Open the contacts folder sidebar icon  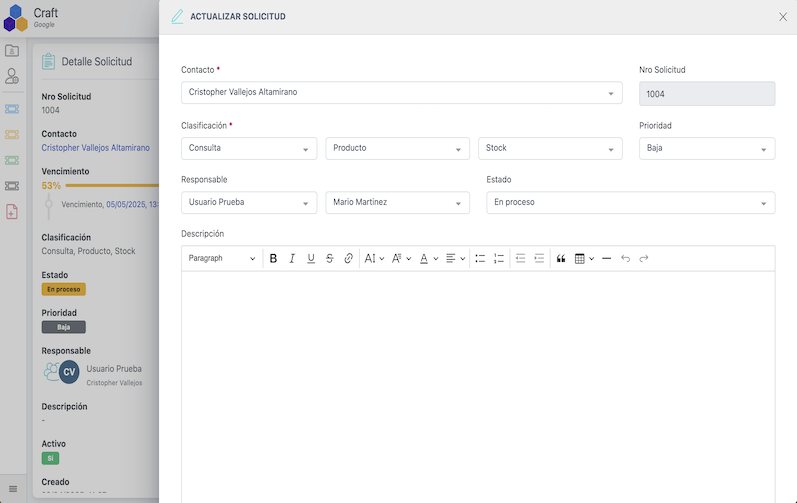tap(12, 50)
